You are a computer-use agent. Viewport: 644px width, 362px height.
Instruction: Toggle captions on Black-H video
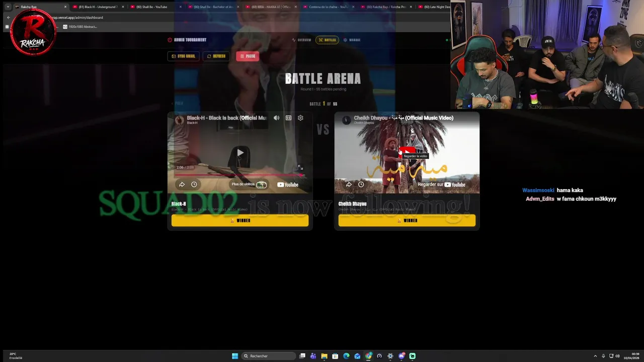pos(288,118)
